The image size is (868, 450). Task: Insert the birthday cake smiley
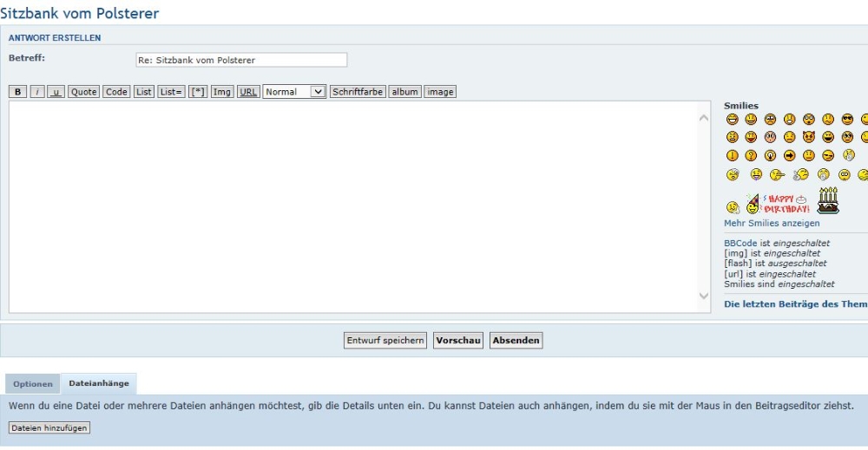coord(828,200)
